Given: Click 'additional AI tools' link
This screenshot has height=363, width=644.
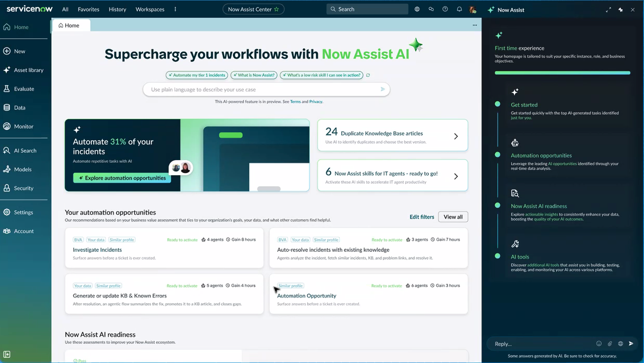Looking at the screenshot, I should (x=543, y=265).
